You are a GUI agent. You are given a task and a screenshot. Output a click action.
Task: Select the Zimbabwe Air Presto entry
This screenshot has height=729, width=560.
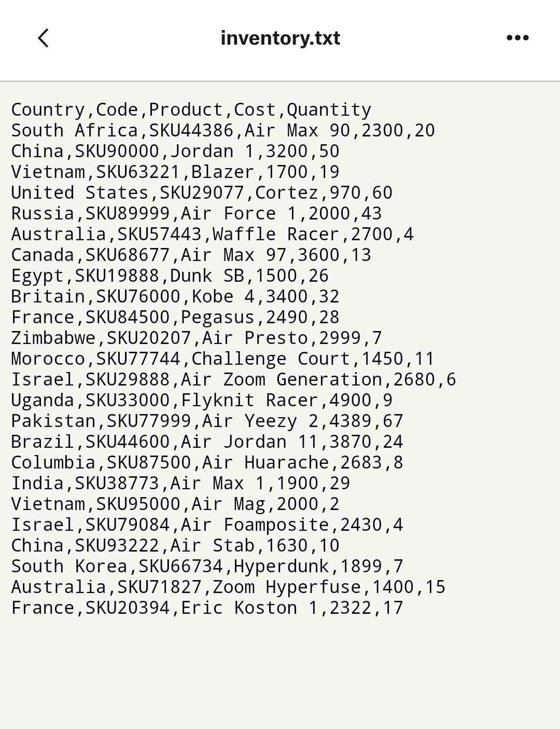[x=195, y=337]
